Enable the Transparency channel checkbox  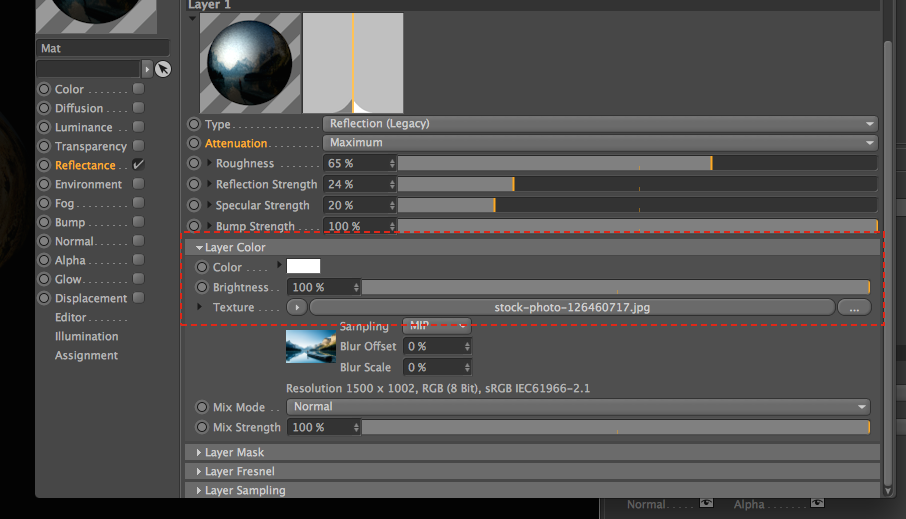[x=139, y=146]
